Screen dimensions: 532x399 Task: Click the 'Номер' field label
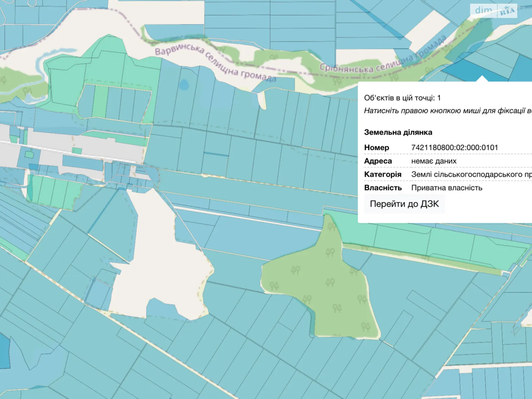376,148
